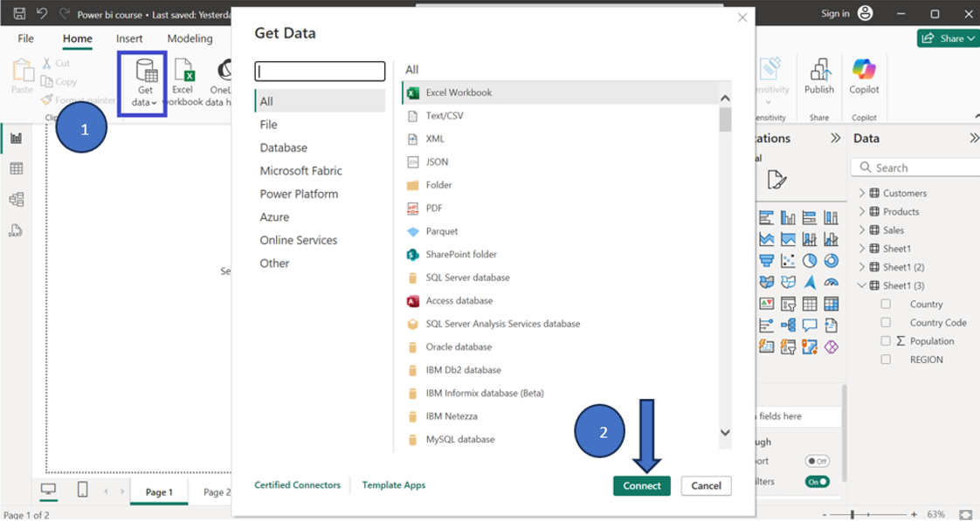Expand the Customers table in the Data pane

[x=861, y=192]
